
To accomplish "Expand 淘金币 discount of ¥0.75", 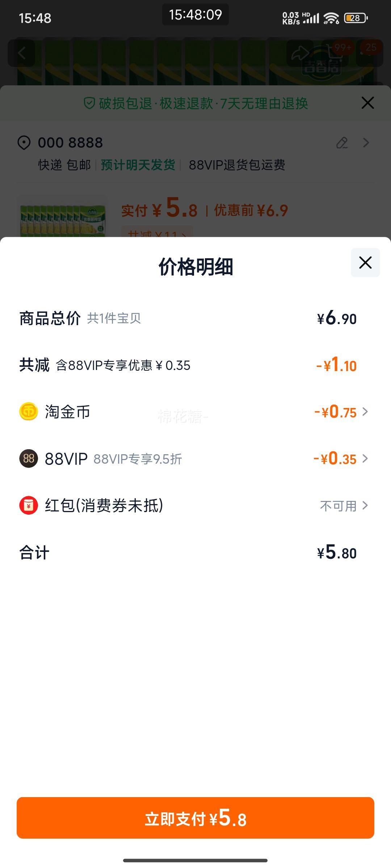I will [x=341, y=412].
